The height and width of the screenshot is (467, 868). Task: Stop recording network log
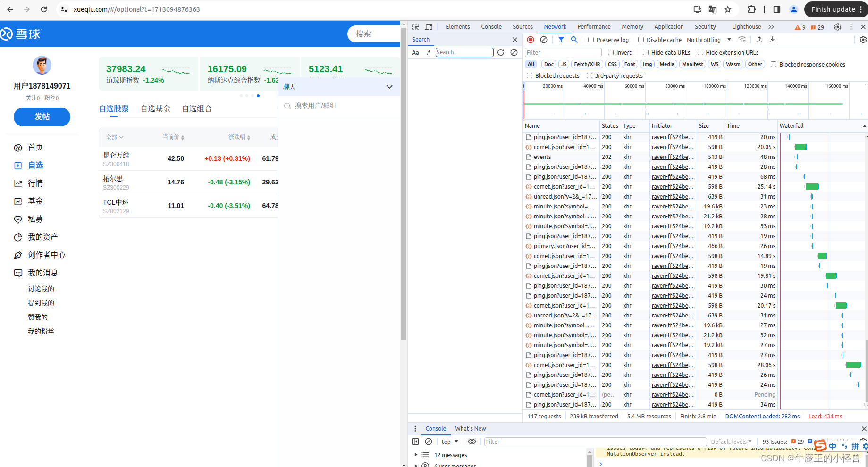coord(531,40)
